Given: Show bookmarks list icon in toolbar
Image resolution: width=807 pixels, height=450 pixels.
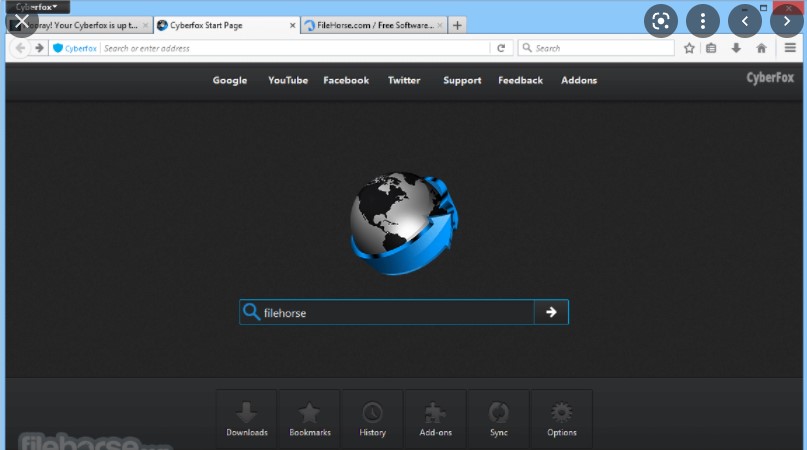Looking at the screenshot, I should [711, 48].
